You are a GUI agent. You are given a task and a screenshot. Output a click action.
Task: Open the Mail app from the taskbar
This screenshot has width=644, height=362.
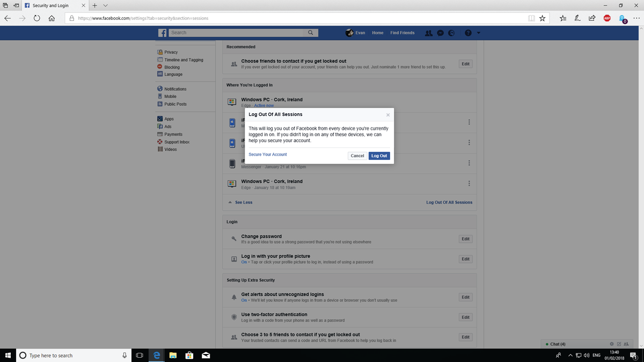tap(206, 355)
